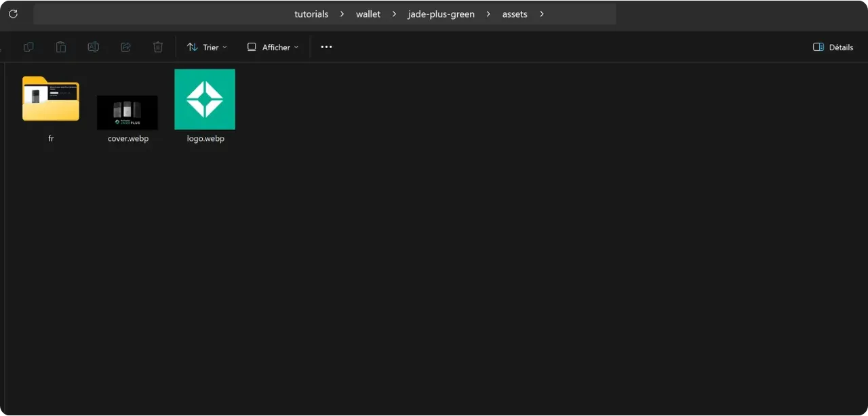Click the refresh icon beside the address bar
Screen dimensions: 868x416
tap(13, 14)
